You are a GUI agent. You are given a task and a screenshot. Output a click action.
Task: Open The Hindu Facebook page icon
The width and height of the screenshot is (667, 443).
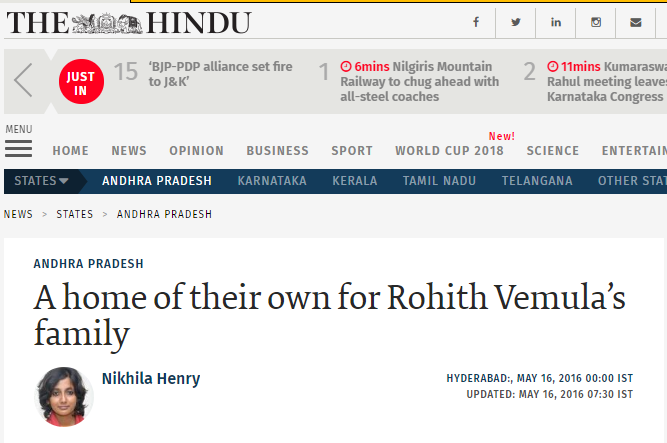click(476, 22)
